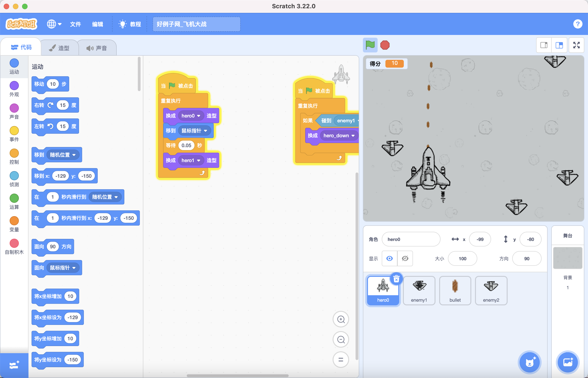This screenshot has height=378, width=588.
Task: Switch to the 声音 sounds tab
Action: [97, 48]
